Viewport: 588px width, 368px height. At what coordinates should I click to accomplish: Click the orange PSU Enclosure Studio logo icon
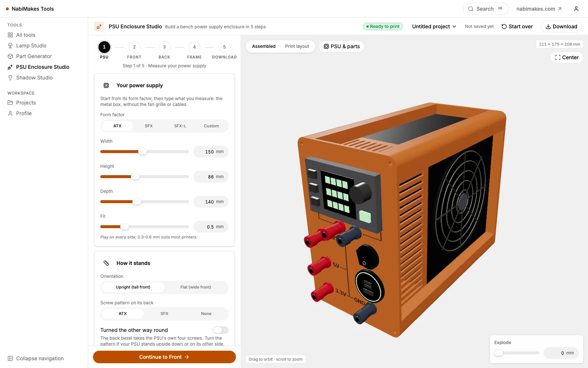[99, 26]
